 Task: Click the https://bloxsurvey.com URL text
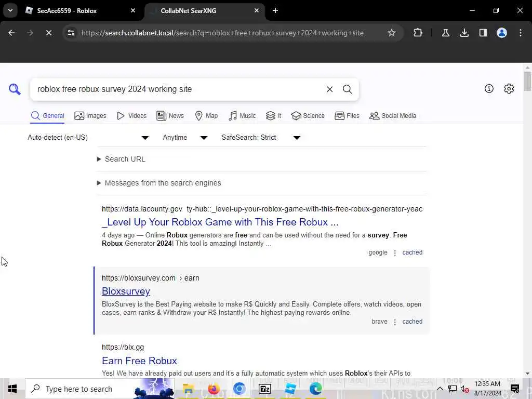click(x=138, y=278)
